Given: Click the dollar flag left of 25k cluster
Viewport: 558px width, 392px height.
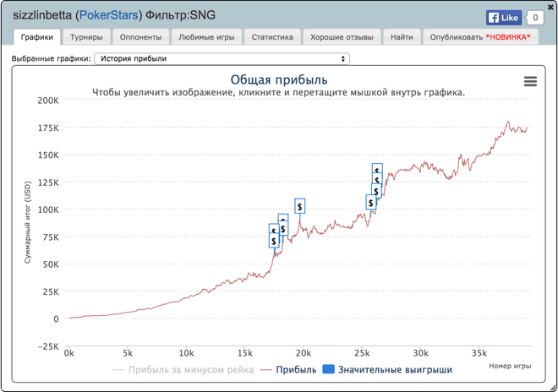Looking at the screenshot, I should 371,203.
